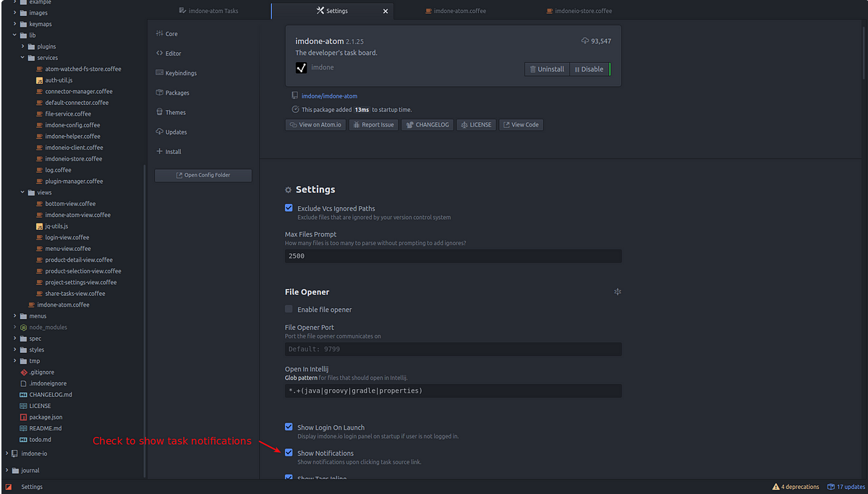Open the LICENSE button

click(x=476, y=124)
